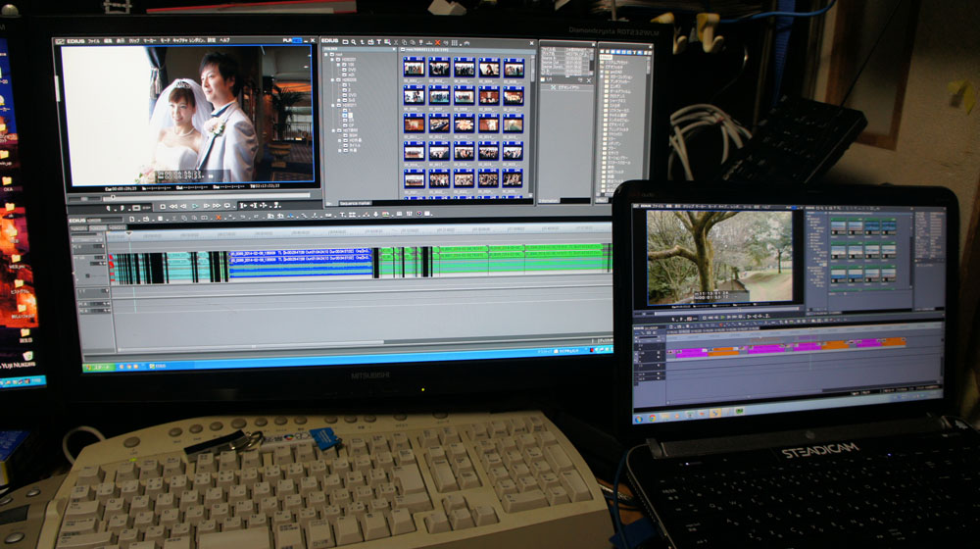Image resolution: width=980 pixels, height=549 pixels.
Task: Click the Windows XP Start button on main monitor
Action: pos(99,367)
